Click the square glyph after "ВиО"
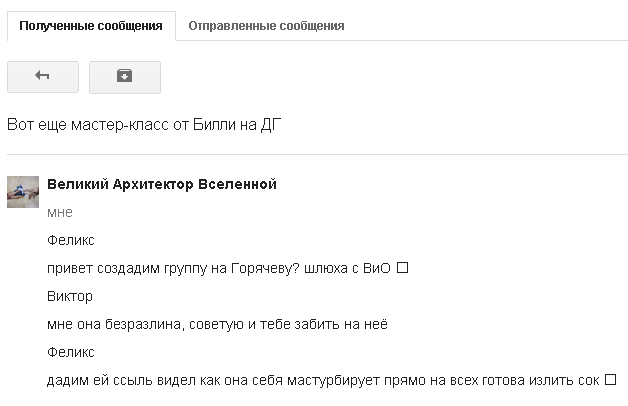The width and height of the screenshot is (628, 406). [404, 268]
